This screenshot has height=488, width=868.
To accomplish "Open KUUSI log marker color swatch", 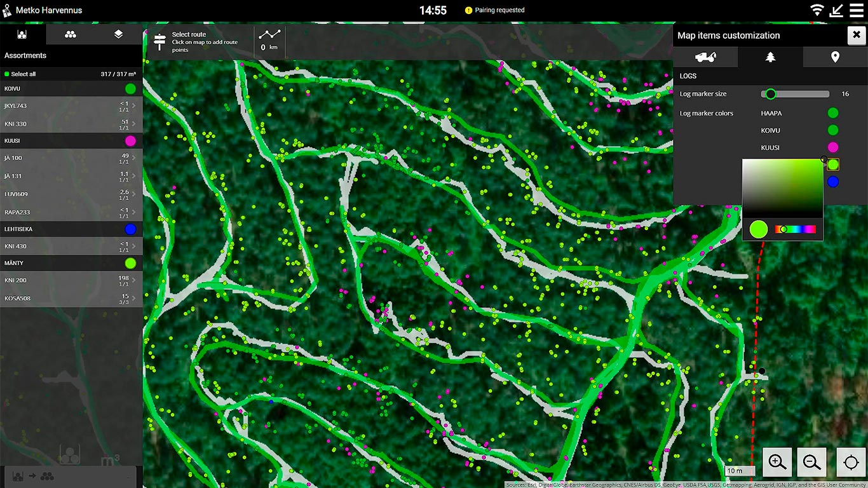I will 833,147.
